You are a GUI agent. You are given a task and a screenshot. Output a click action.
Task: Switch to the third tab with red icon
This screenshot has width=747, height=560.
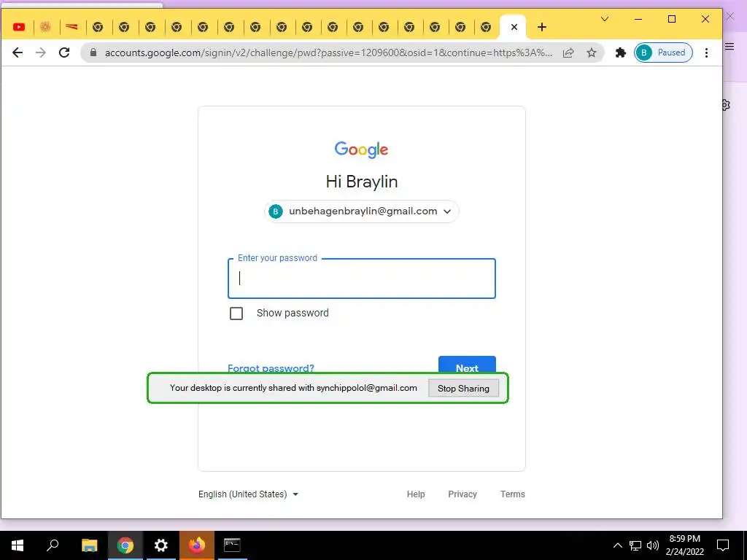tap(71, 27)
